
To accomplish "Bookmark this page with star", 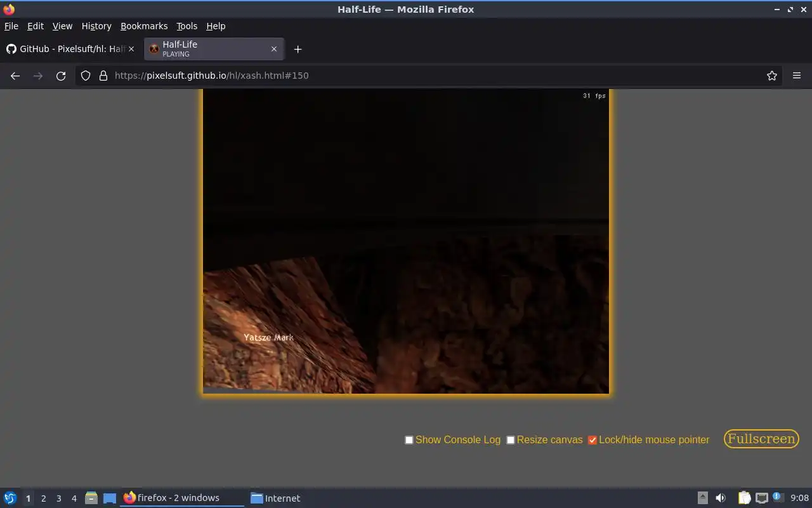I will click(x=772, y=76).
